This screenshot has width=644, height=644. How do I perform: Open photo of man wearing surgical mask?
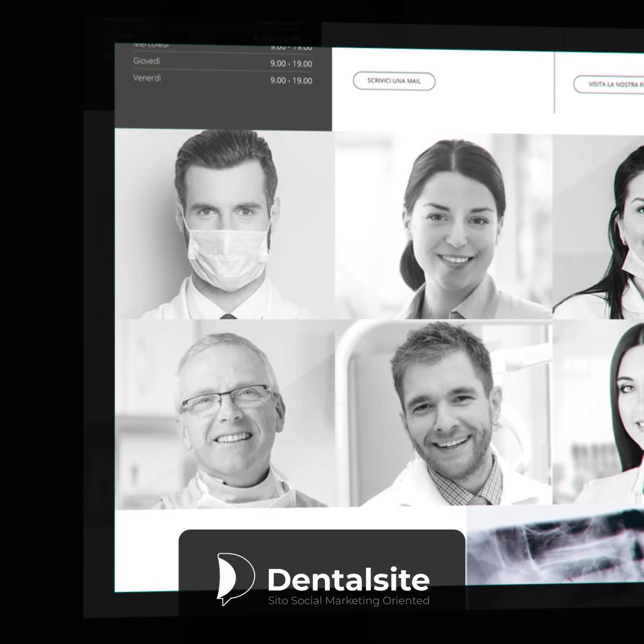(225, 224)
